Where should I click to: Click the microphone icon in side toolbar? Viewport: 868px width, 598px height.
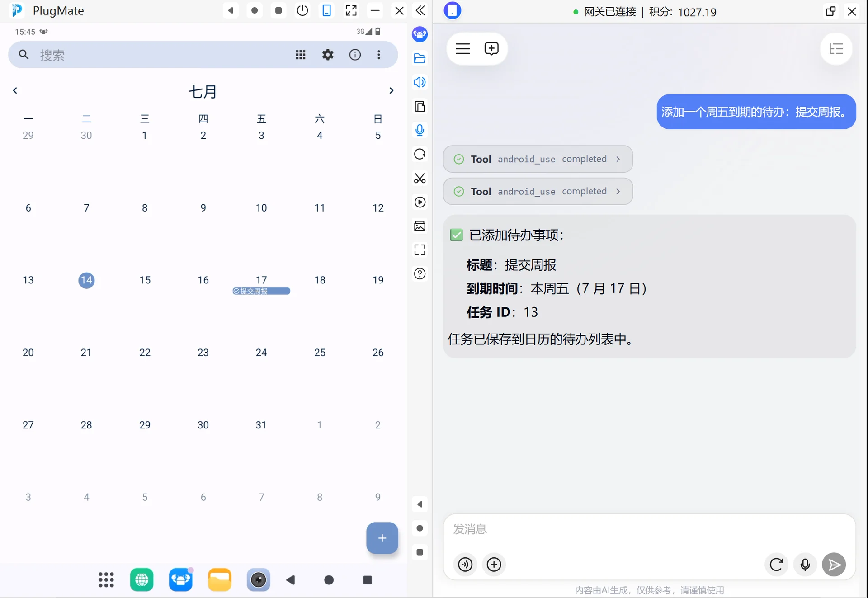click(420, 130)
